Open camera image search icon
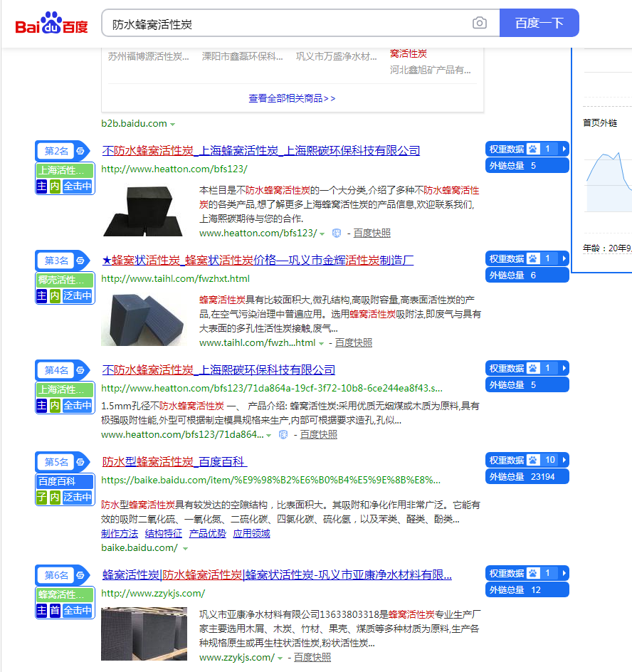The image size is (632, 672). (480, 23)
